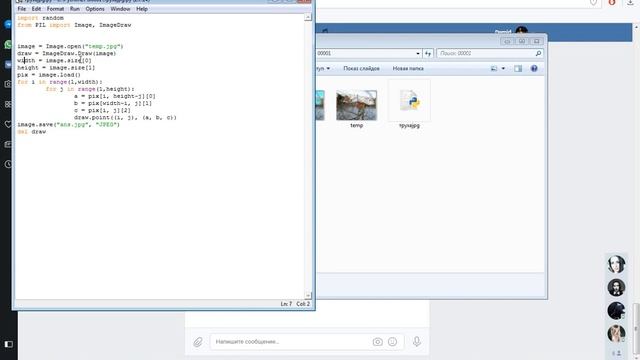
Task: Click Показ слайдов in Explorer toolbar
Action: tap(361, 69)
